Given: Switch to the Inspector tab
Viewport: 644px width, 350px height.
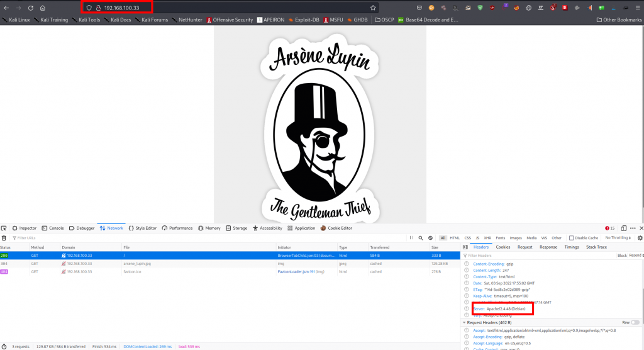Looking at the screenshot, I should pos(25,228).
